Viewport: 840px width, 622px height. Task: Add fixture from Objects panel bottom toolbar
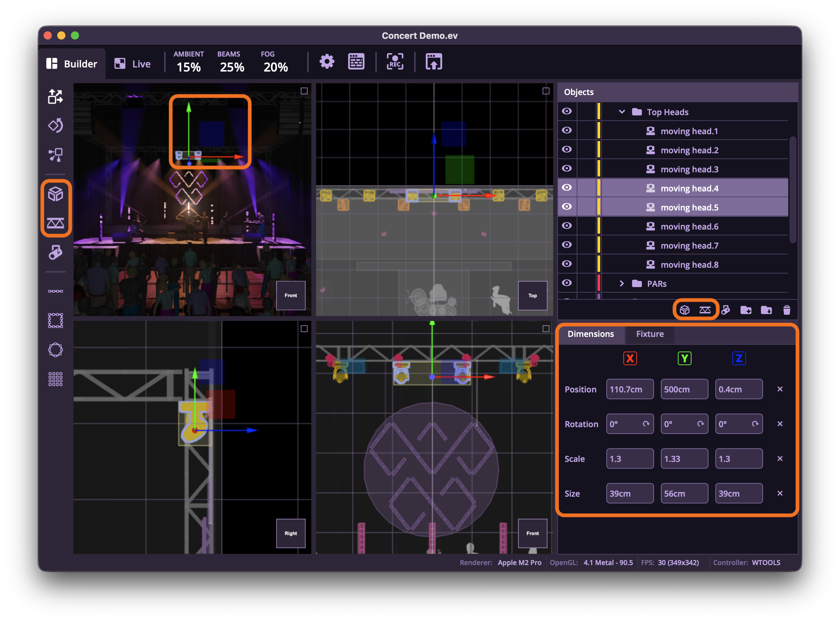click(726, 310)
